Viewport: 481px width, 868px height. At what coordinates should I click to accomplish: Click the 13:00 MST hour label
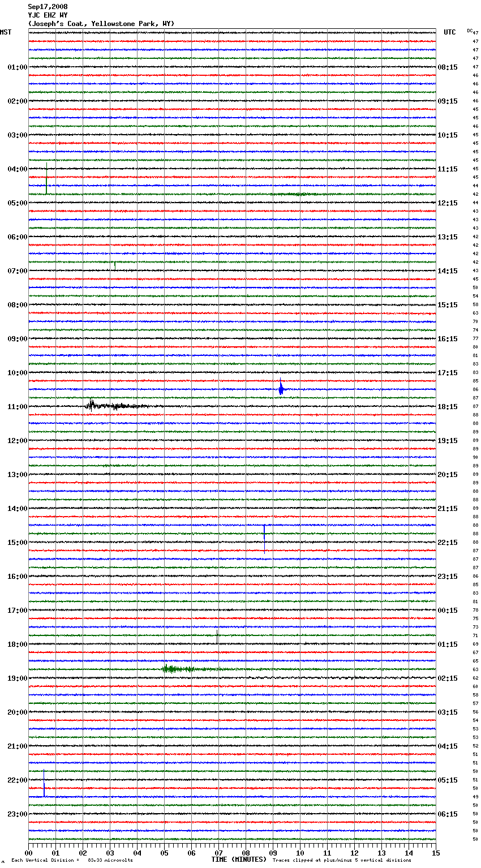[x=18, y=475]
